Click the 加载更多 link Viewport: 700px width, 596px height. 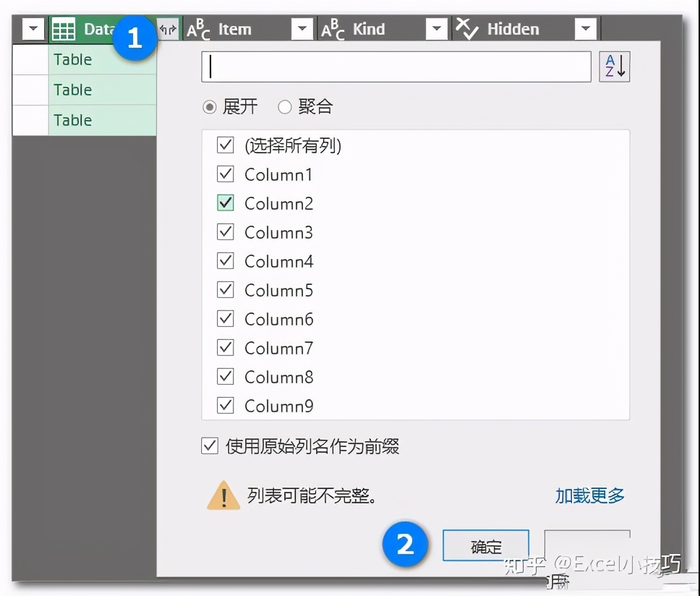coord(589,496)
